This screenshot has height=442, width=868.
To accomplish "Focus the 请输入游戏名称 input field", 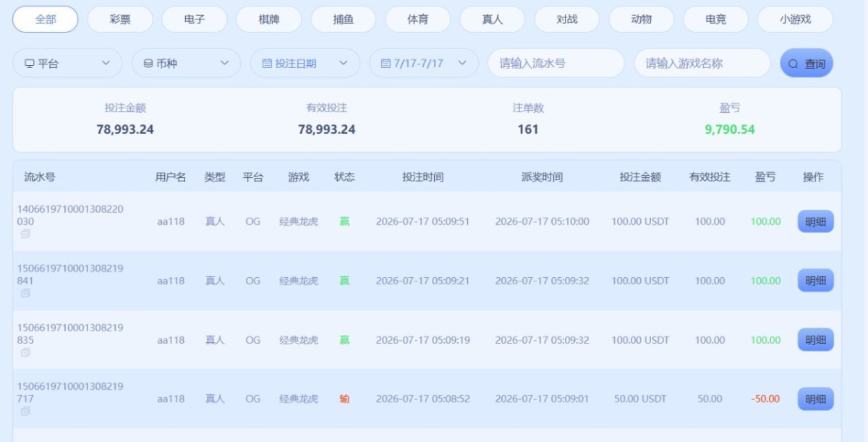I will pos(702,63).
